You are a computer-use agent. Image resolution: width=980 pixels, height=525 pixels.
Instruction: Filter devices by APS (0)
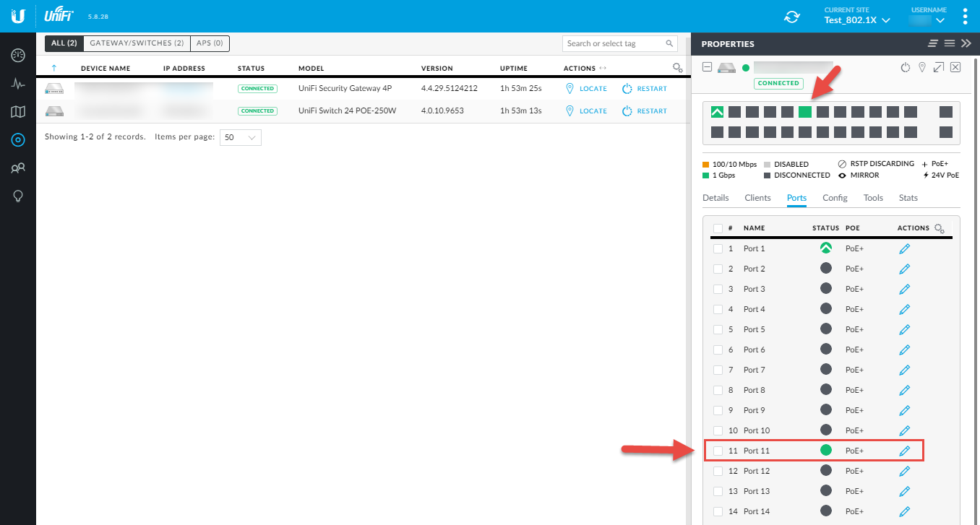[210, 43]
